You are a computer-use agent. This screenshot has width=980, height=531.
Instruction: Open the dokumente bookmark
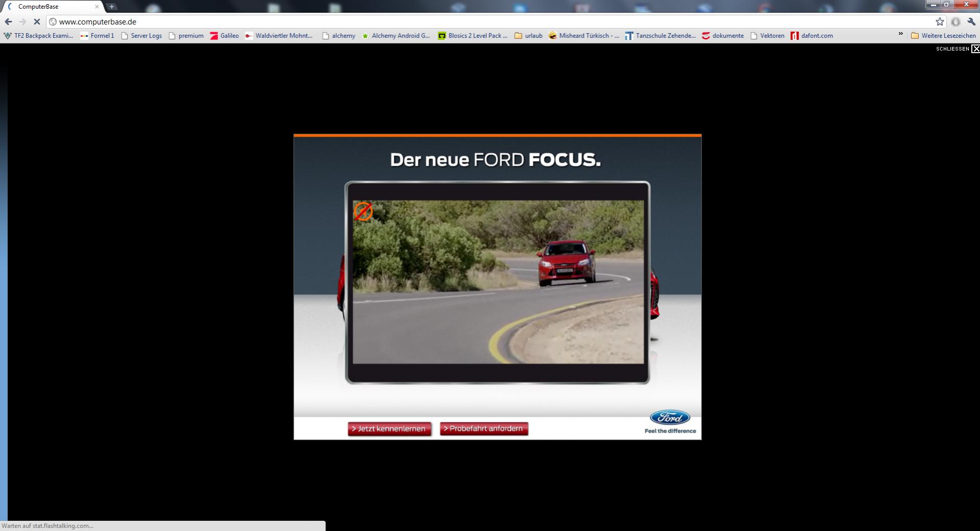(x=723, y=36)
